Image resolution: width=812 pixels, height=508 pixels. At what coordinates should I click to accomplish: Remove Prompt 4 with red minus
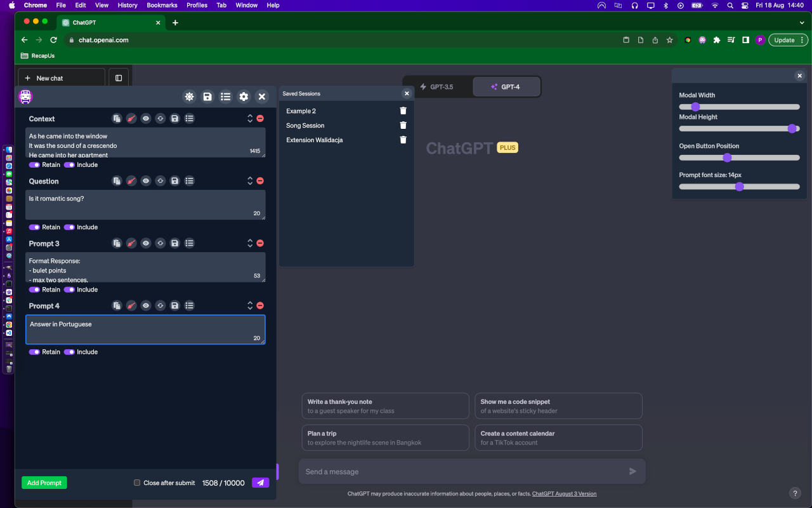pyautogui.click(x=260, y=305)
